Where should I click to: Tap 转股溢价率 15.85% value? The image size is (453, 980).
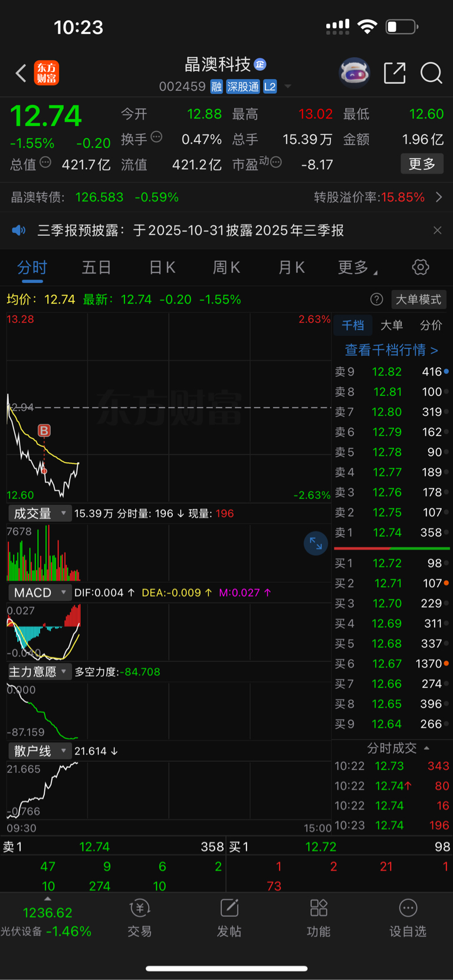point(402,197)
